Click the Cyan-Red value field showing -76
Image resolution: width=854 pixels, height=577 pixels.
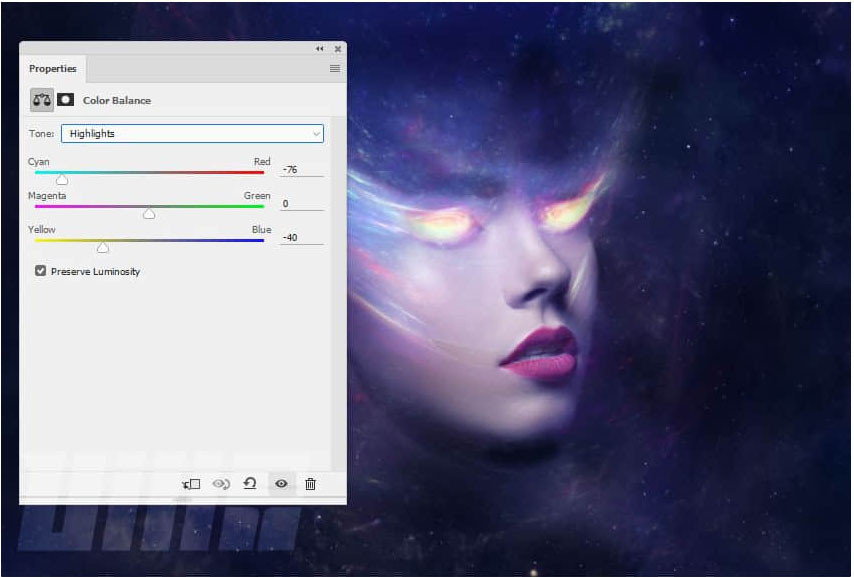(x=302, y=169)
